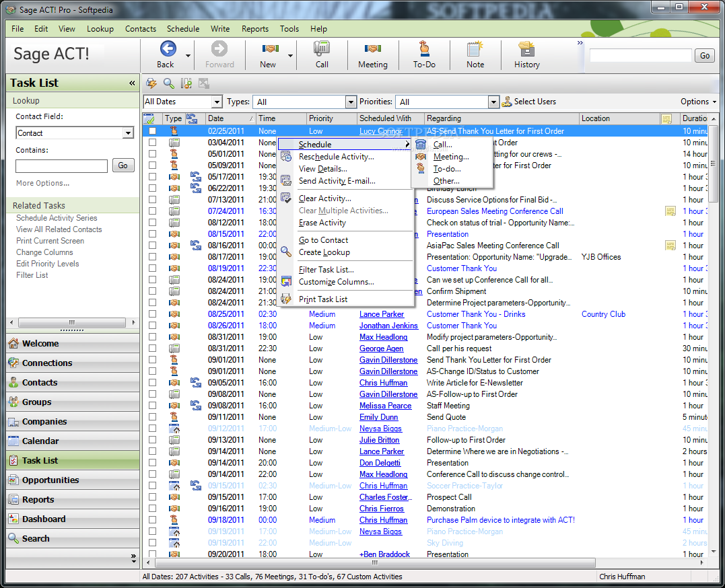Open Groups in the navigation bar
725x588 pixels.
[73, 402]
